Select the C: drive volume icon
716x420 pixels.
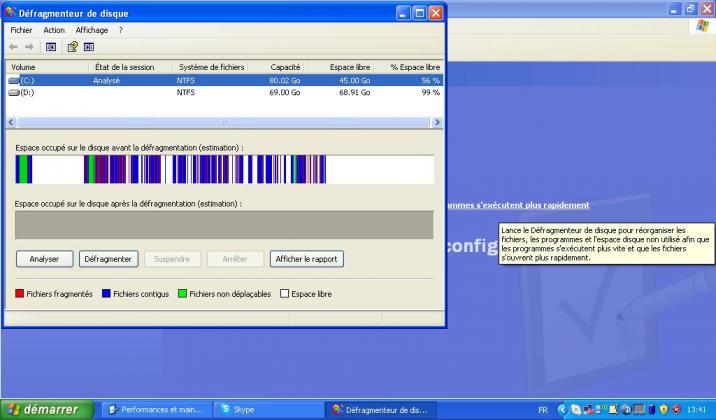(14, 80)
